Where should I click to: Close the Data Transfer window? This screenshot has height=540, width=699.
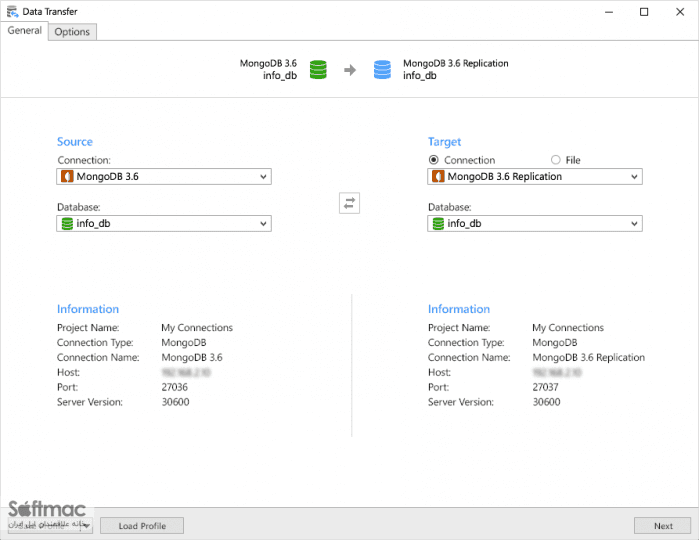pyautogui.click(x=680, y=12)
